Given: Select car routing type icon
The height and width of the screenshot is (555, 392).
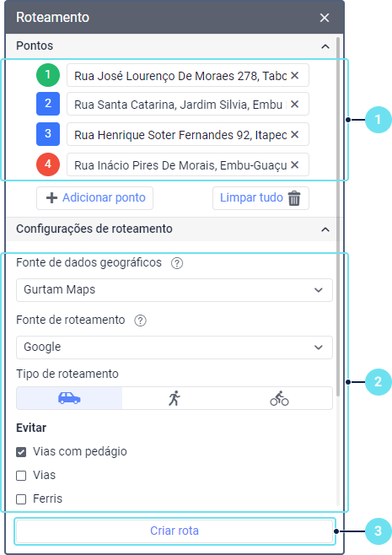Looking at the screenshot, I should [x=69, y=398].
